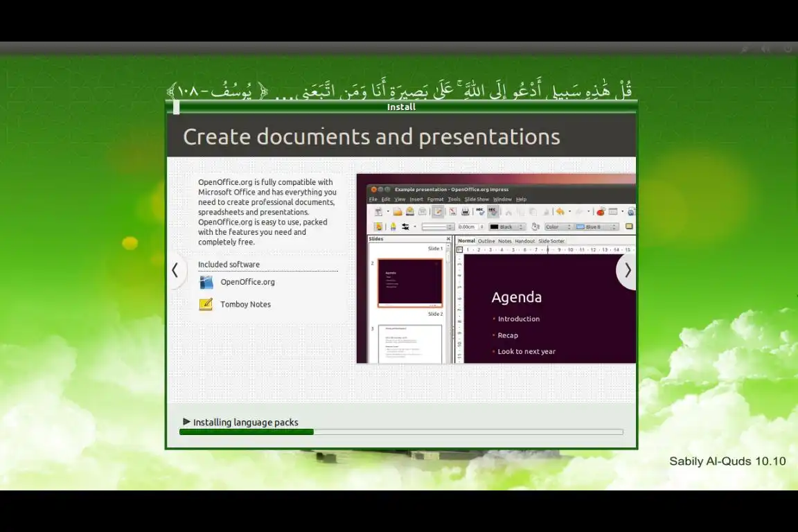Image resolution: width=798 pixels, height=532 pixels.
Task: Open the Black line color dropdown
Action: coord(507,227)
